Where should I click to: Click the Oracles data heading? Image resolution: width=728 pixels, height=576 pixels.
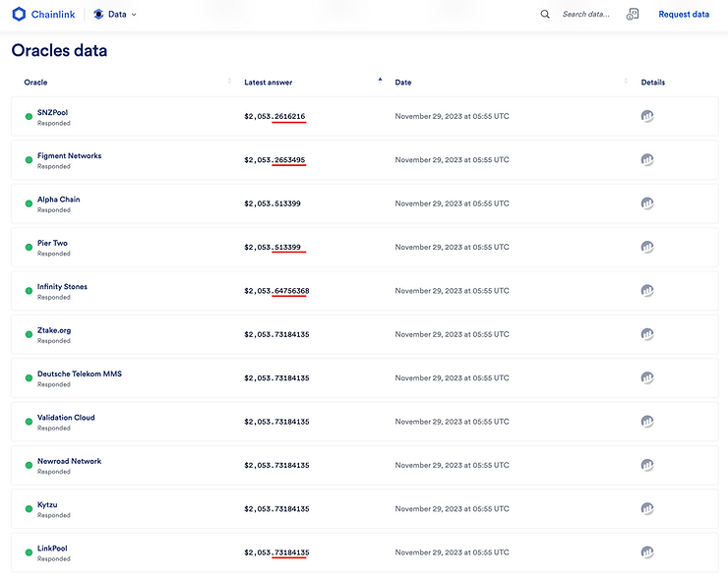(x=59, y=50)
